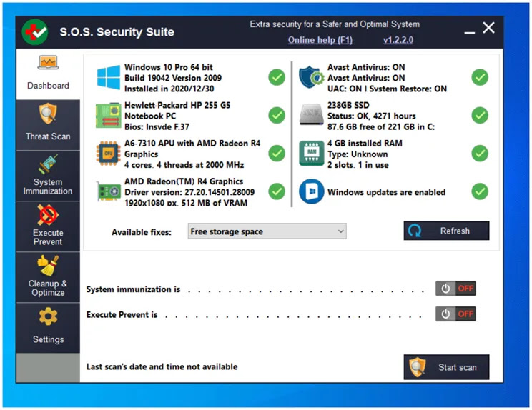532x410 pixels.
Task: Click the green check beside Windows updates
Action: [x=480, y=191]
